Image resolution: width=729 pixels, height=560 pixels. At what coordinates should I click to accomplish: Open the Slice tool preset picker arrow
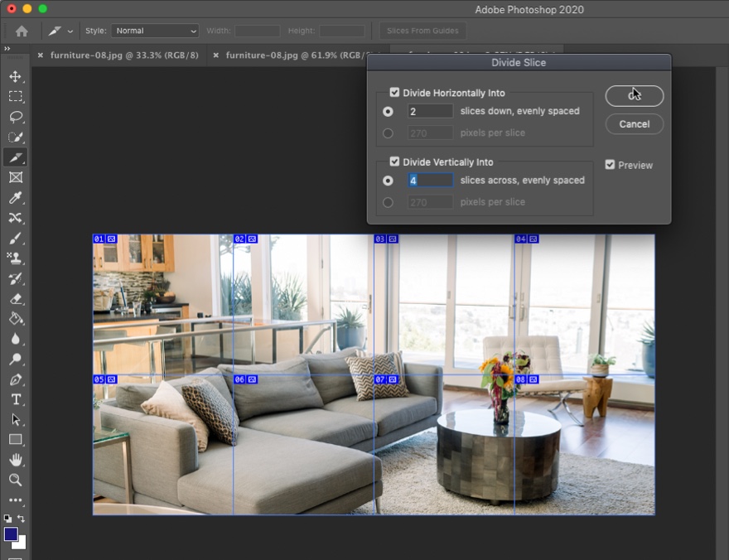click(x=70, y=31)
